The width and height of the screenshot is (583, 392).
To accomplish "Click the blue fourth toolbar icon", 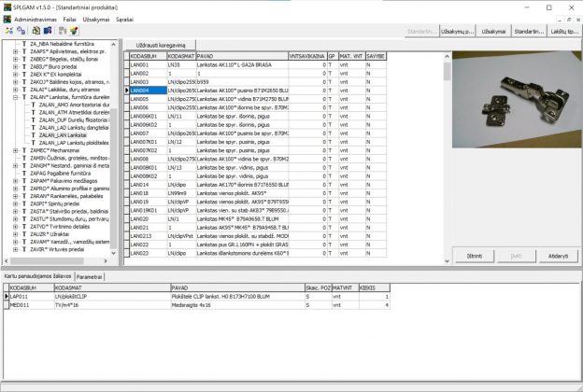I will (x=47, y=32).
